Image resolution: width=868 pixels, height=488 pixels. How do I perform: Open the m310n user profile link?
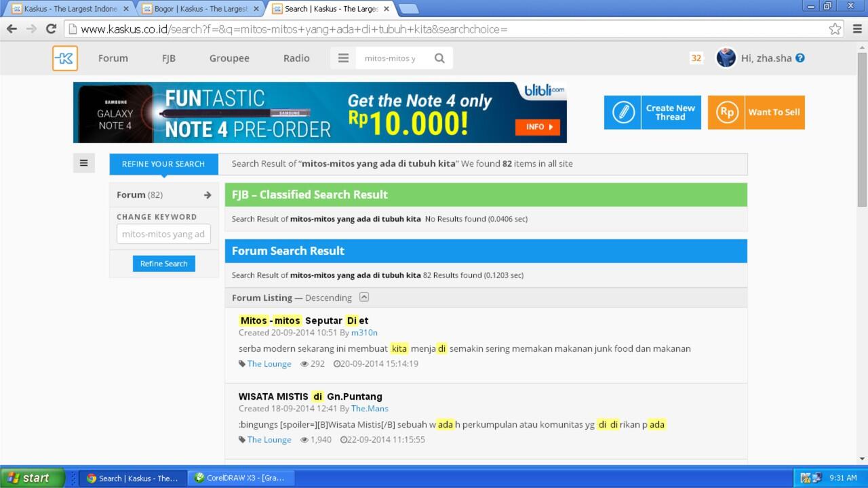[364, 333]
